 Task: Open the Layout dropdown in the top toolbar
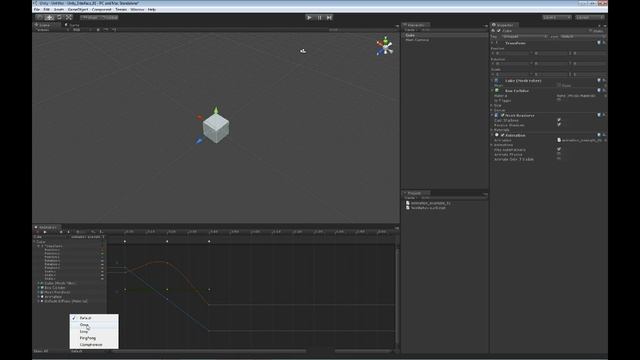[590, 18]
